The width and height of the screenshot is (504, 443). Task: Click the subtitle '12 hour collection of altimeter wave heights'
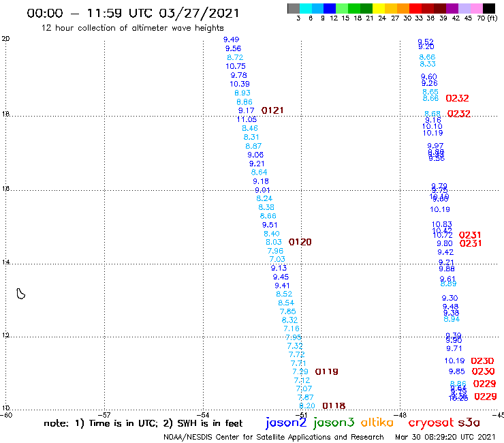click(x=132, y=28)
